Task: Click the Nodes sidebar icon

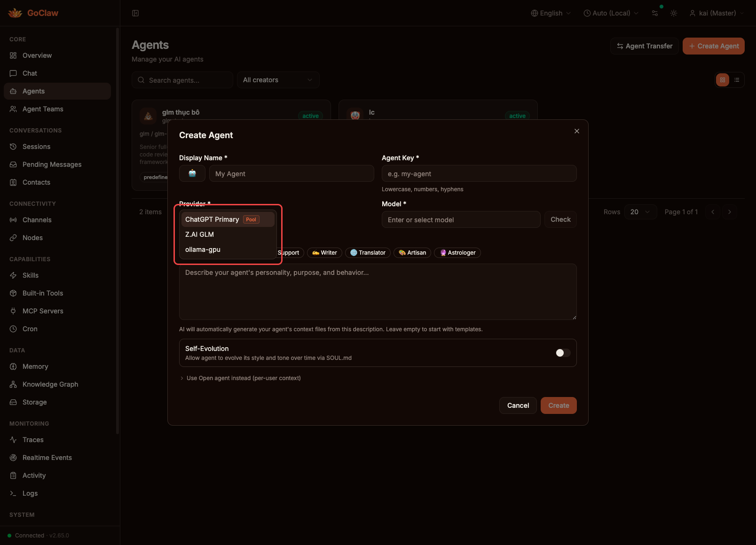Action: (13, 238)
